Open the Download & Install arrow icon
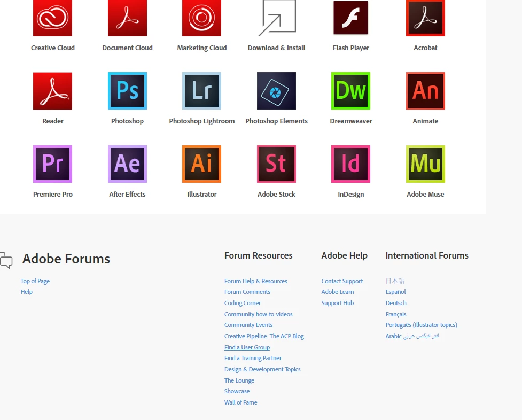The width and height of the screenshot is (522, 420). pos(277,18)
